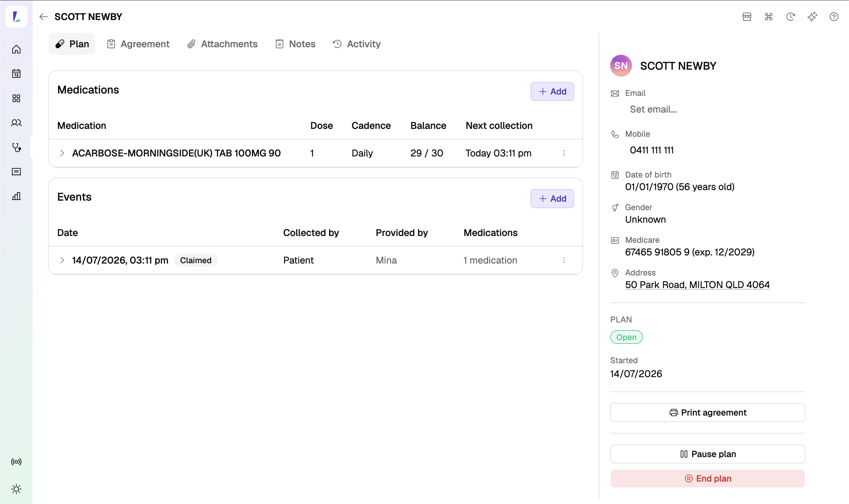Open the Home icon in sidebar
This screenshot has width=849, height=504.
click(x=16, y=49)
